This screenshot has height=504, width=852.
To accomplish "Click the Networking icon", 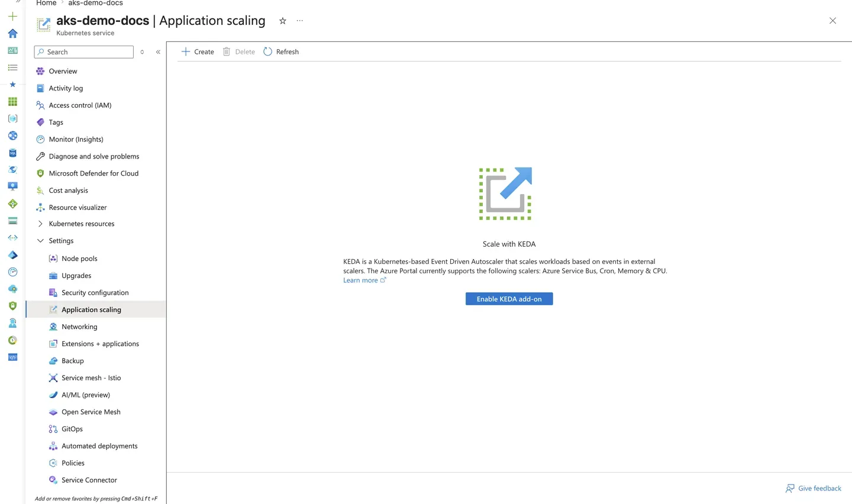I will click(x=53, y=327).
